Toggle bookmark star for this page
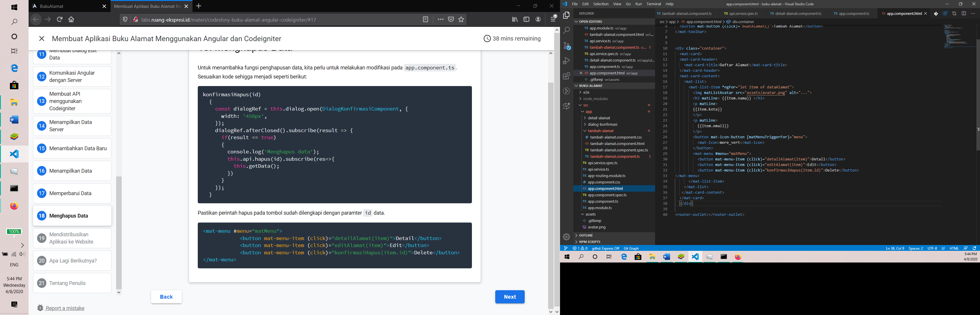This screenshot has width=980, height=315. [x=461, y=20]
